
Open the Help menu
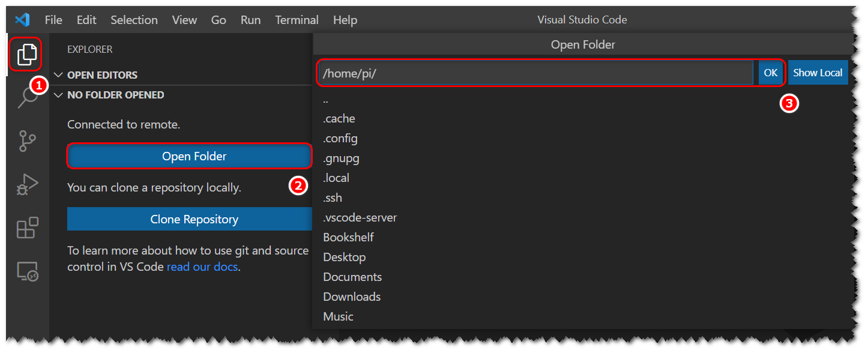345,20
